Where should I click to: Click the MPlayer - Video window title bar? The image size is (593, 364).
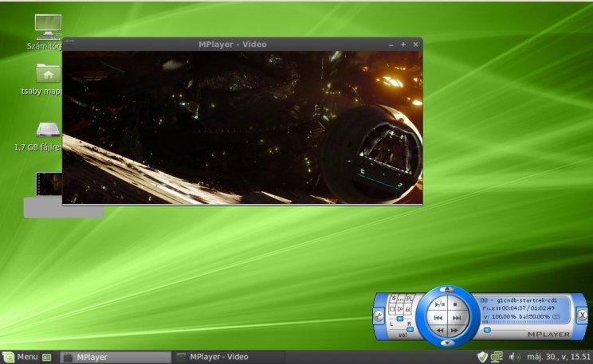tap(233, 45)
